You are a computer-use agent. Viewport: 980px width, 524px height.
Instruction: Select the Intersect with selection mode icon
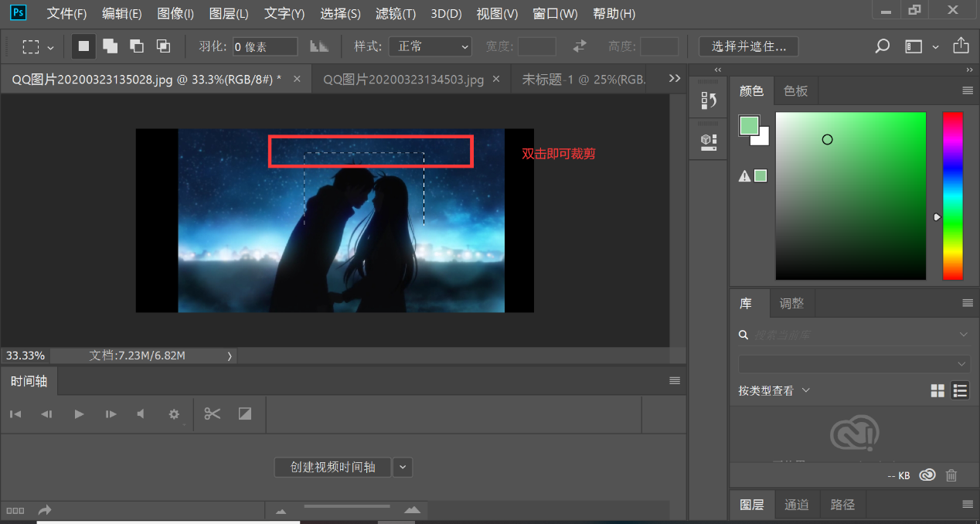[x=163, y=46]
